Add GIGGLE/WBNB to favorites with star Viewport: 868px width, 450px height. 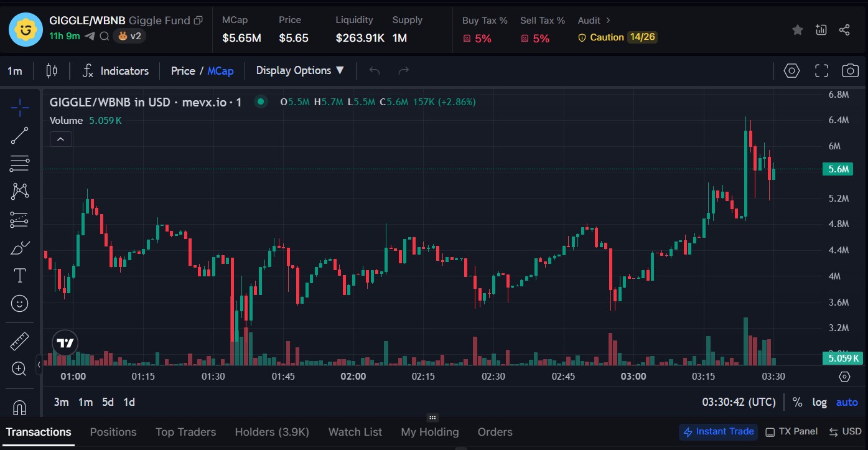point(797,30)
